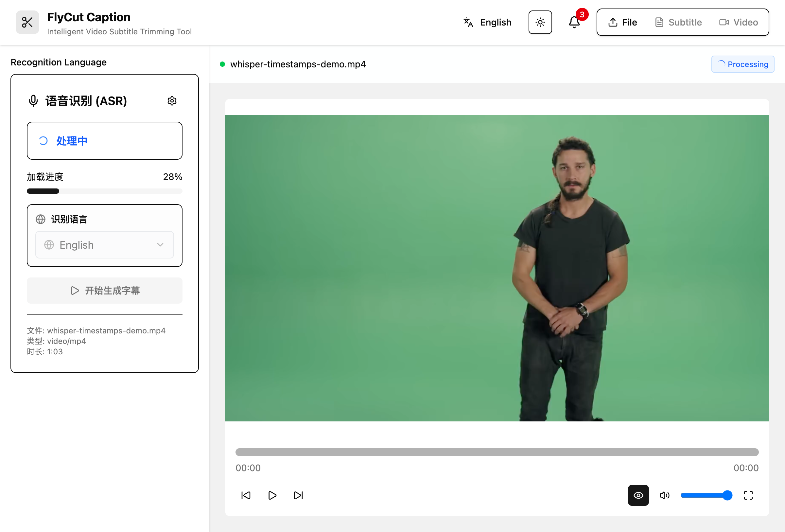
Task: Skip to previous segment in player
Action: point(246,495)
